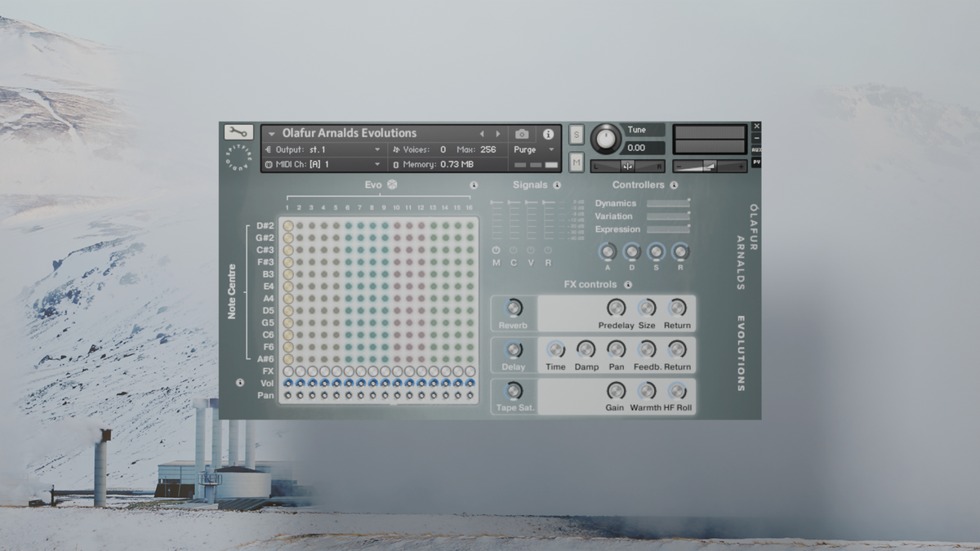Toggle power for the M signal channel
Viewport: 980px width, 551px height.
click(496, 250)
